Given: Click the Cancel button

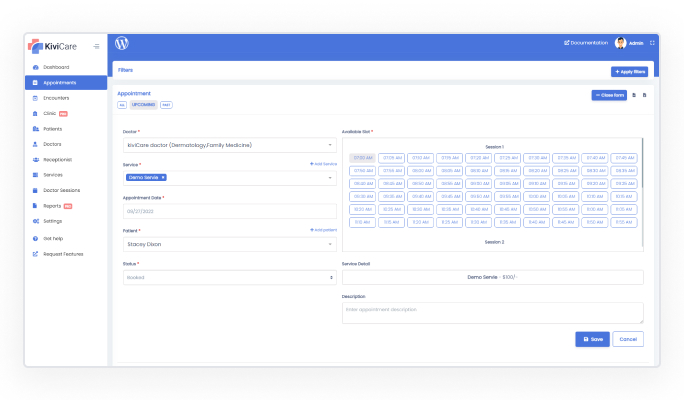Looking at the screenshot, I should pos(628,339).
